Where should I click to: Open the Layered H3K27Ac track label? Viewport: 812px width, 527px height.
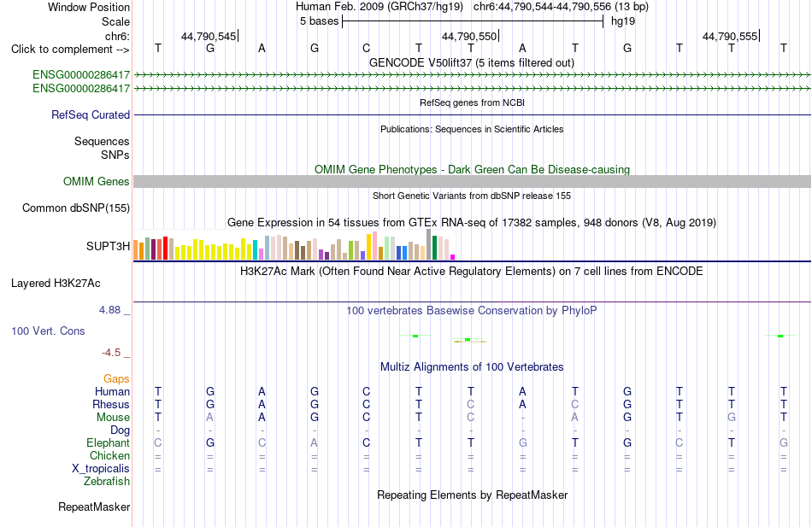pos(56,284)
